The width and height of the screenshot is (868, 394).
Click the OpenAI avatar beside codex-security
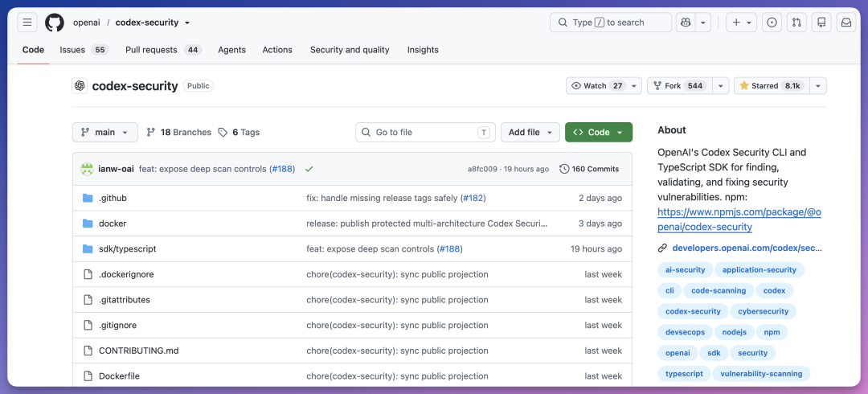click(80, 86)
